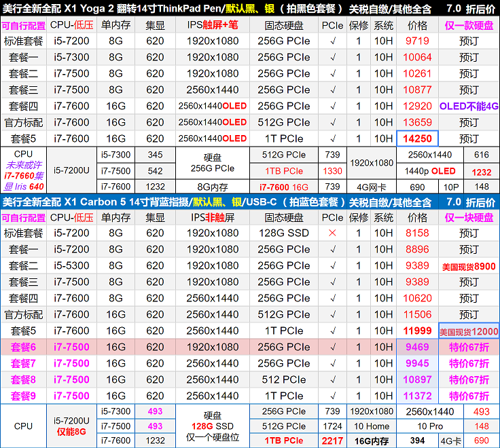This screenshot has width=500, height=448.
Task: Click the red 'i7-7600 16G' cell
Action: click(x=284, y=187)
